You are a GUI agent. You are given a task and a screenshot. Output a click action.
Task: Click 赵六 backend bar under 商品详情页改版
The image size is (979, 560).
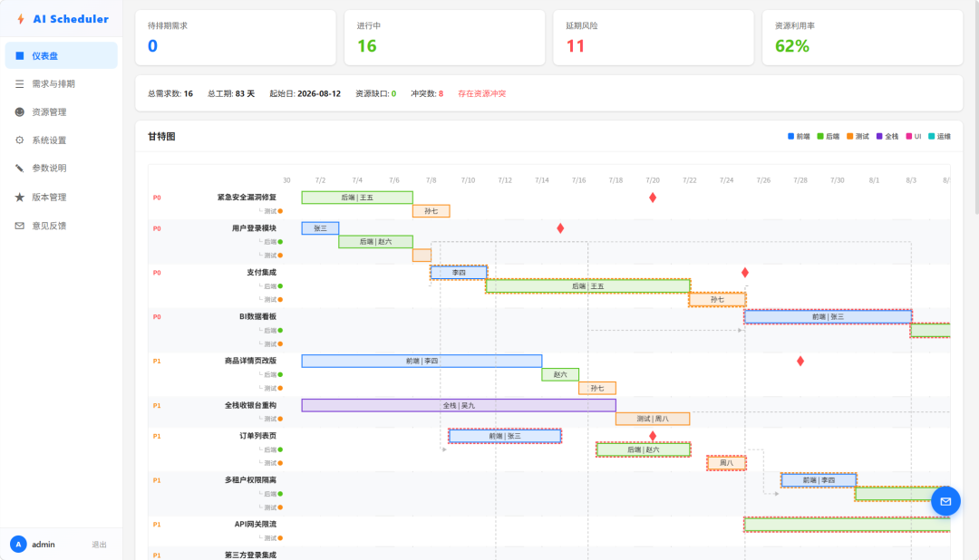[x=560, y=374]
